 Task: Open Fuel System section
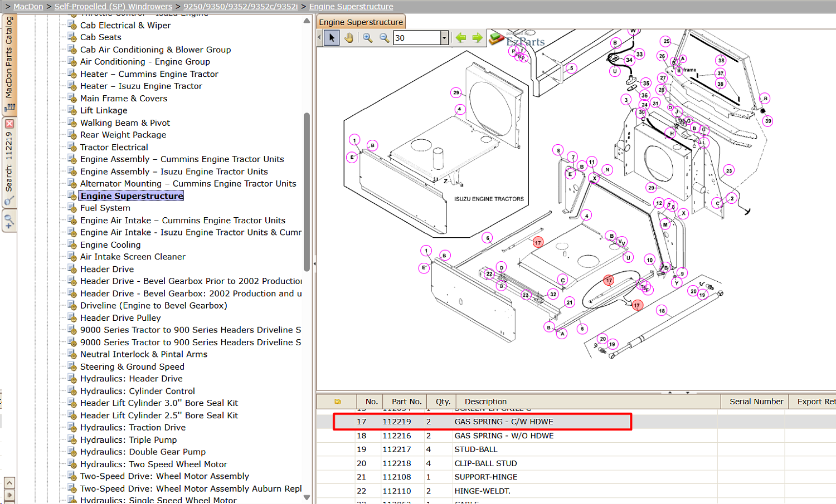[x=105, y=208]
